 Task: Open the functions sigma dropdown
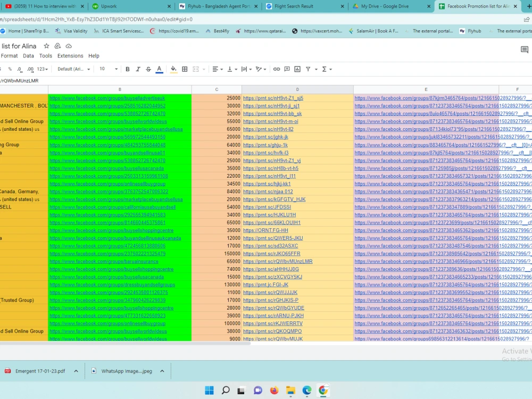pos(327,69)
